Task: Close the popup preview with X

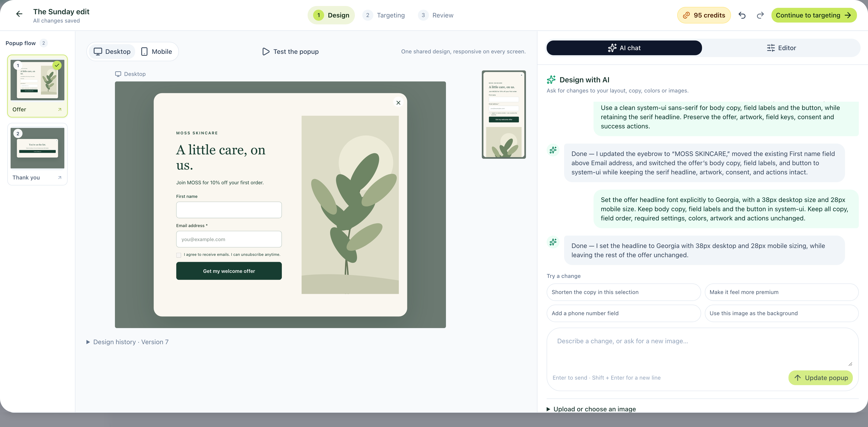Action: coord(398,103)
